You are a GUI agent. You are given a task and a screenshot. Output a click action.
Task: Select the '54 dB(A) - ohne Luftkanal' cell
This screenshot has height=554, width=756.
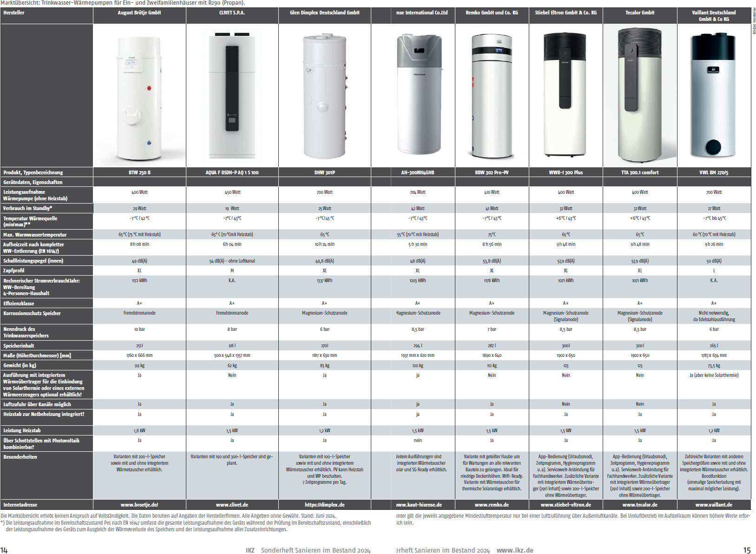tap(232, 261)
